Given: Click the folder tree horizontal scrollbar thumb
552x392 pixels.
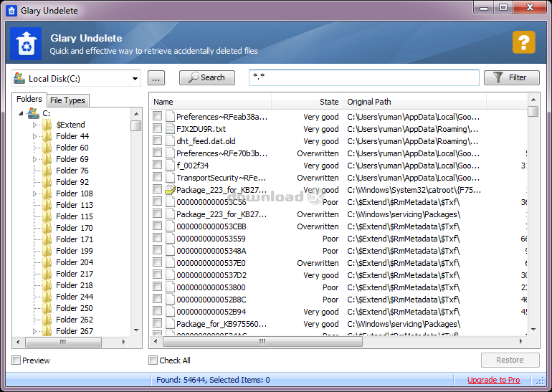Looking at the screenshot, I should point(63,342).
